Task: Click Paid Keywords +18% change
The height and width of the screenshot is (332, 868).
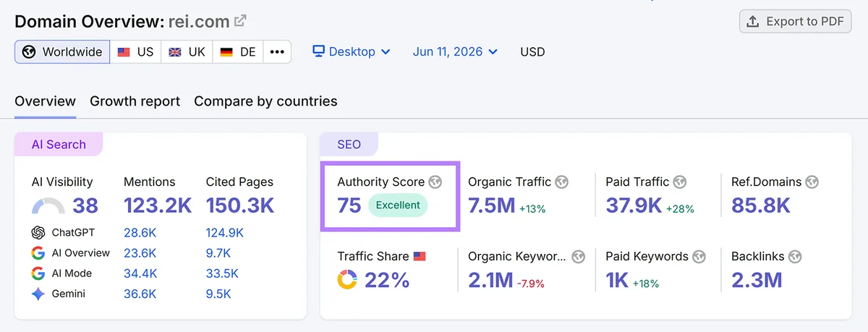Action: [646, 283]
